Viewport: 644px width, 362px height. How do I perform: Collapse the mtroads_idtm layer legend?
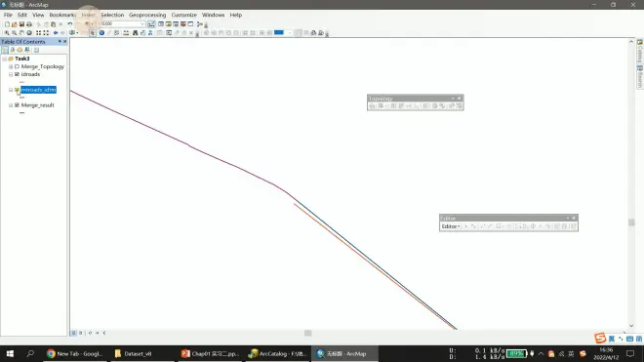11,90
